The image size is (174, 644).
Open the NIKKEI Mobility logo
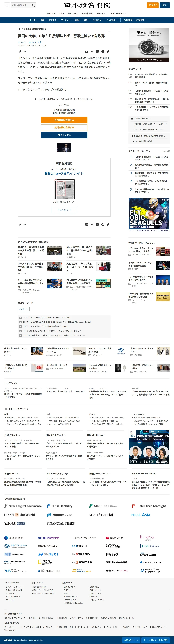60,506
